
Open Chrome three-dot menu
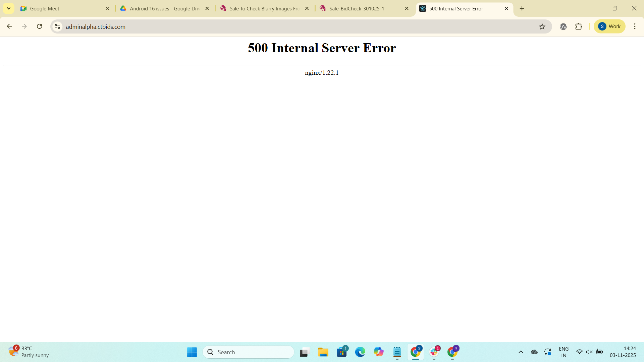[635, 26]
